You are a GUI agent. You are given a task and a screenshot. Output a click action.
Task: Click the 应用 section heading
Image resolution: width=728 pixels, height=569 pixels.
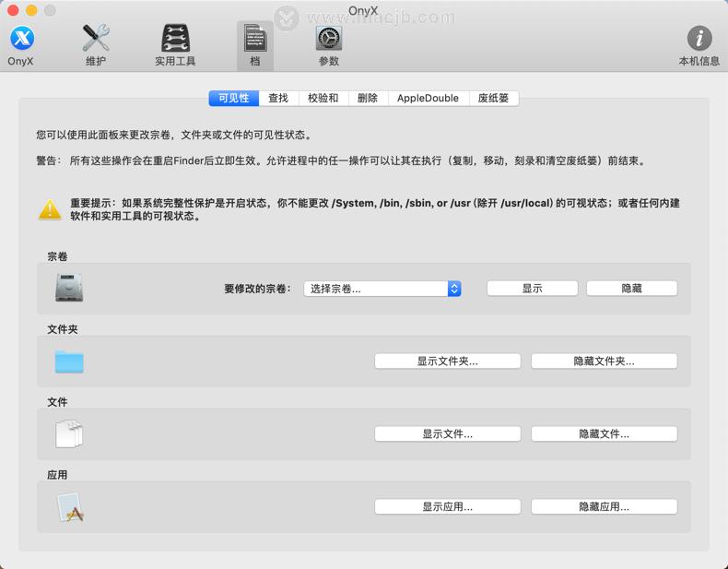point(57,475)
